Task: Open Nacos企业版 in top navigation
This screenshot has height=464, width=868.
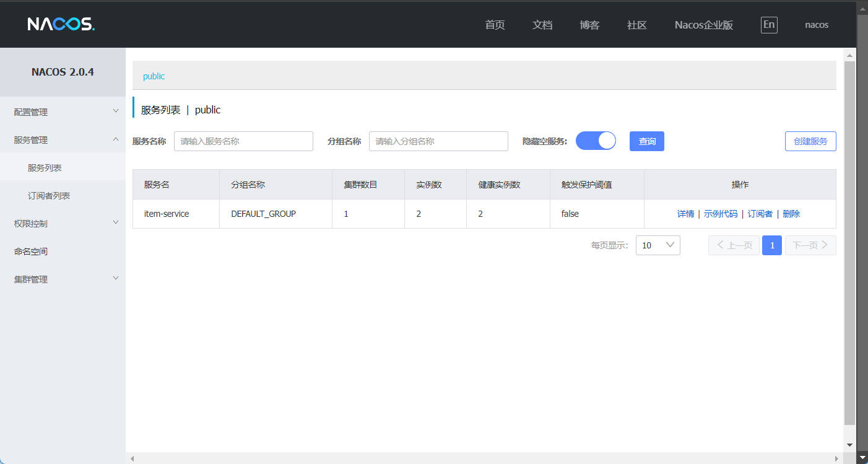Action: tap(704, 25)
